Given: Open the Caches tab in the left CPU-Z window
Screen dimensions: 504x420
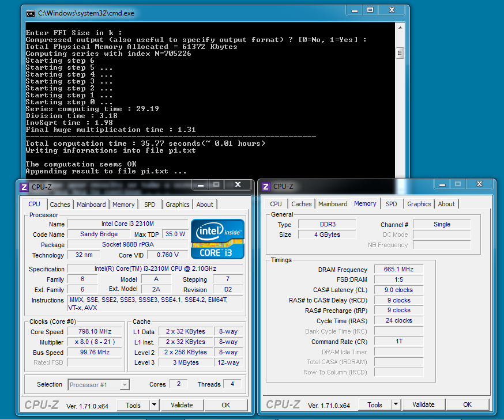Looking at the screenshot, I should pos(59,205).
